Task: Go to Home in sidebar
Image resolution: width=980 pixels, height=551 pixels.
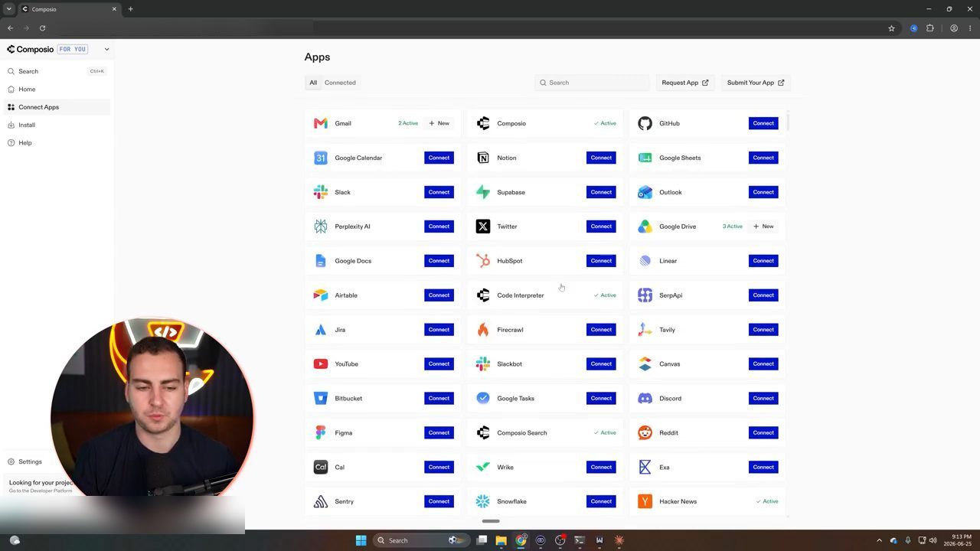Action: (x=57, y=90)
